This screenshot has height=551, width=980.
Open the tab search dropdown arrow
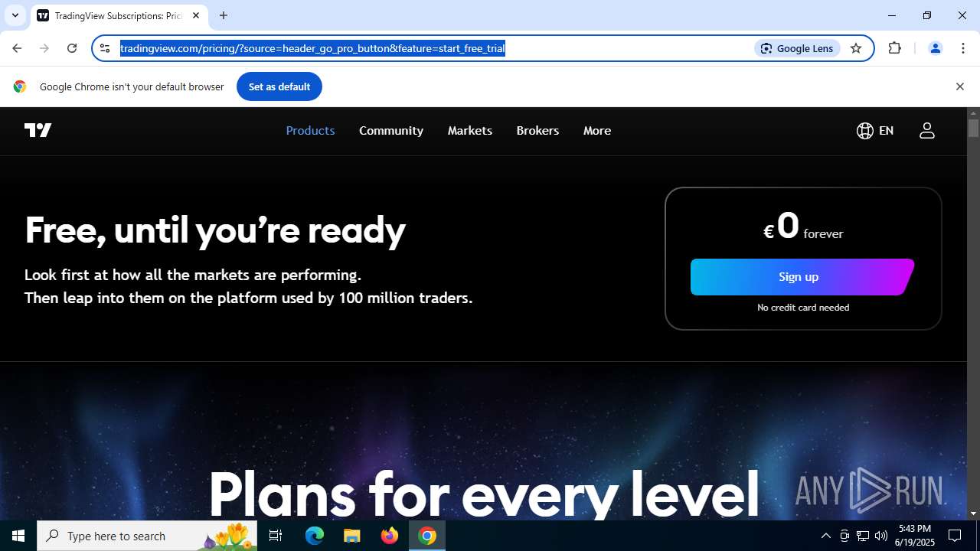click(x=15, y=15)
